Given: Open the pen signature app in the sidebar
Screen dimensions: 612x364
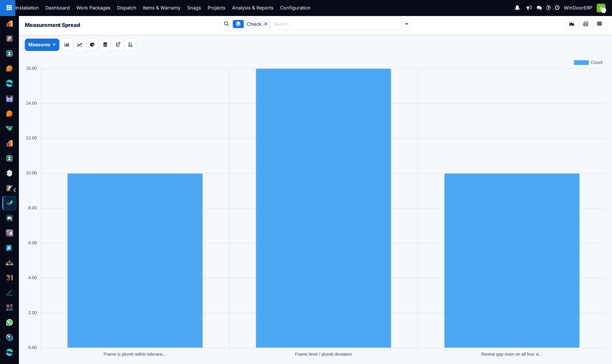Looking at the screenshot, I should pyautogui.click(x=9, y=293).
